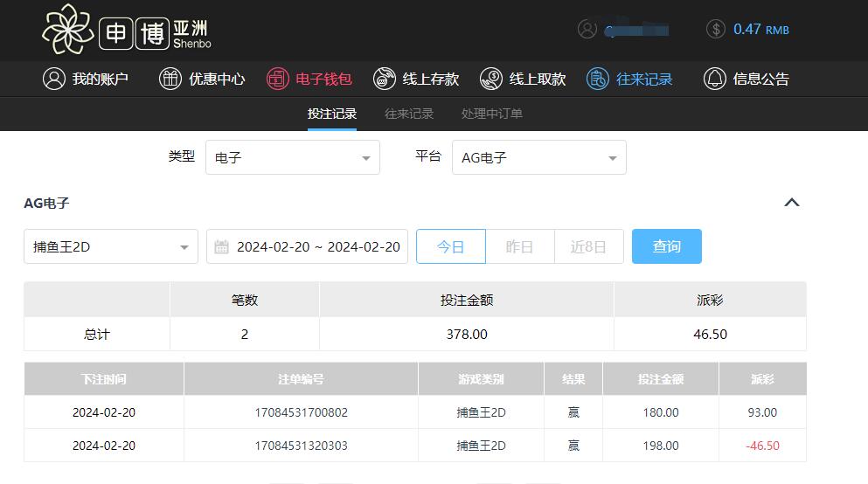The width and height of the screenshot is (868, 484).
Task: Click the 下注时间 column header
Action: coord(103,379)
